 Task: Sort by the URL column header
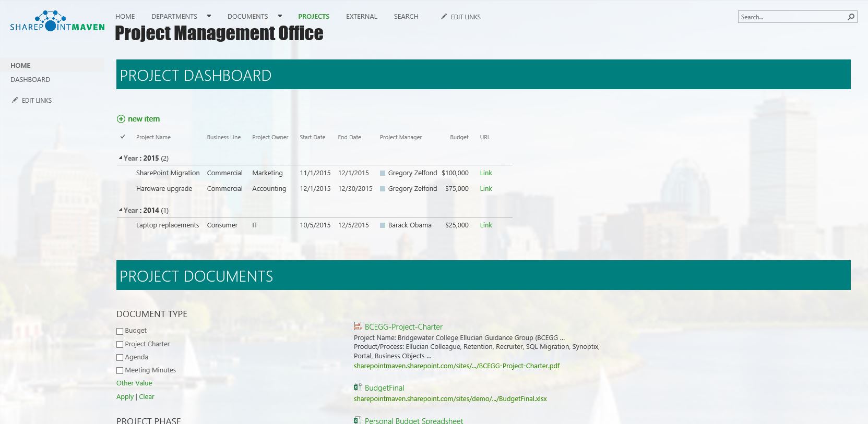click(x=485, y=137)
